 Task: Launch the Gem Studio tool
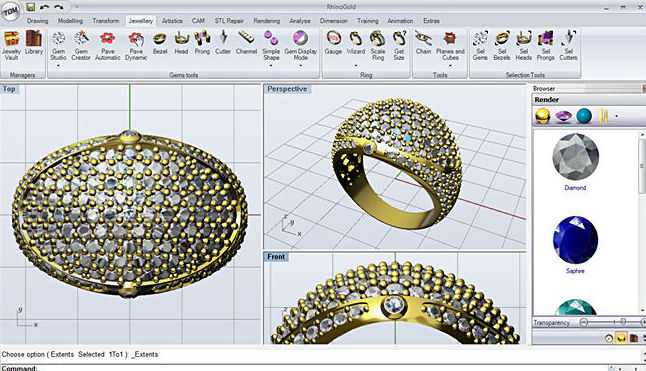click(59, 46)
